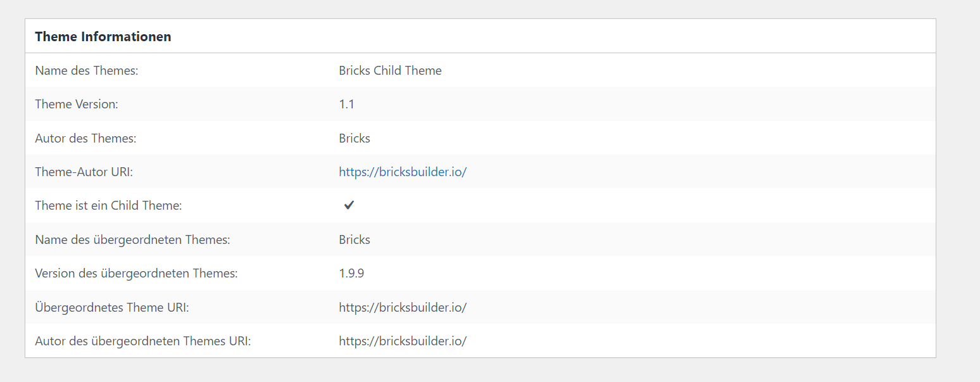The height and width of the screenshot is (382, 980).
Task: Select the "Übergeordnetes Theme URI:" label
Action: point(112,307)
